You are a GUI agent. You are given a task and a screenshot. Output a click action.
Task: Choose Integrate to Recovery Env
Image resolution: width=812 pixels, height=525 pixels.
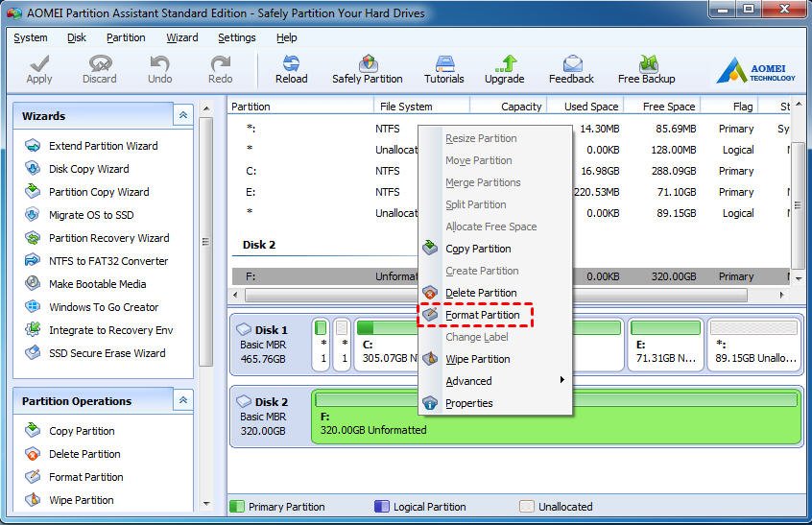pyautogui.click(x=110, y=330)
